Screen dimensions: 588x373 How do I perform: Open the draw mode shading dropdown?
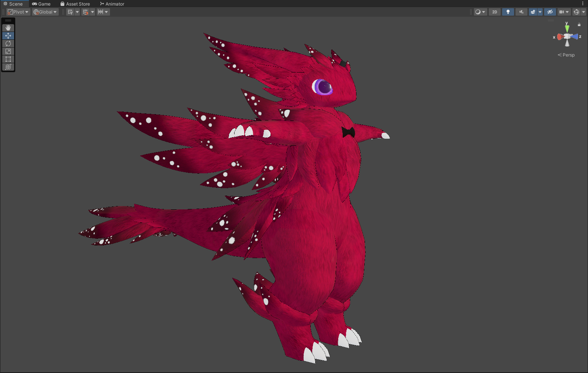click(x=480, y=12)
